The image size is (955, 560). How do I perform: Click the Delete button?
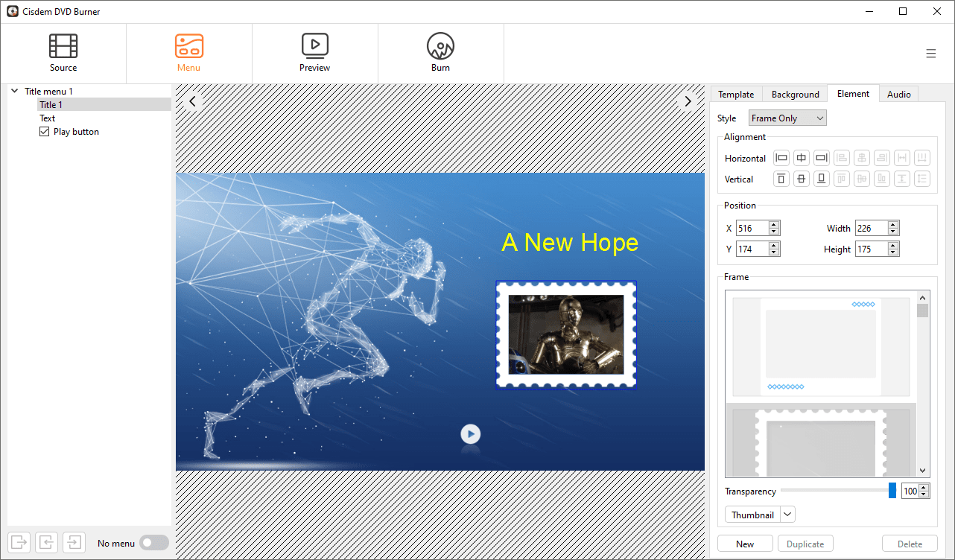coord(910,544)
